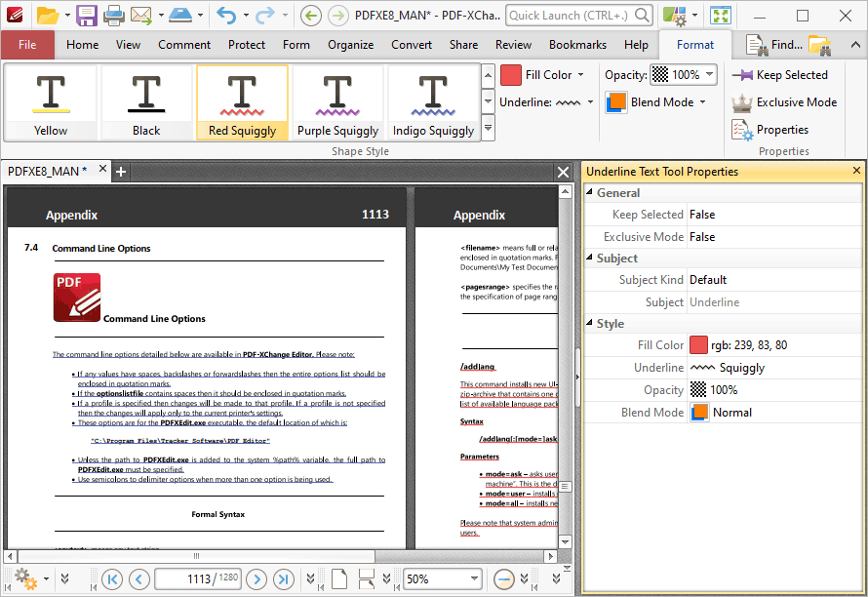Collapse the Subject section in properties

pyautogui.click(x=589, y=258)
